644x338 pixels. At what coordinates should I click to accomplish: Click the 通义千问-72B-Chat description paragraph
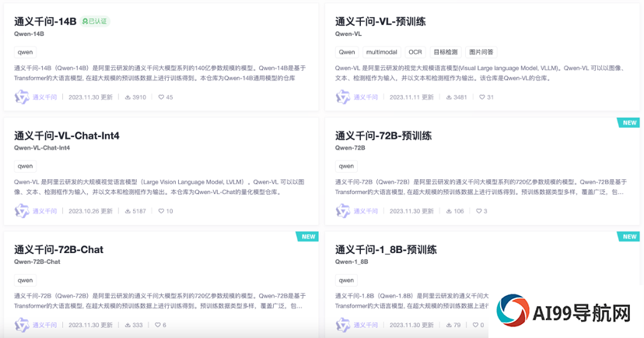point(159,301)
